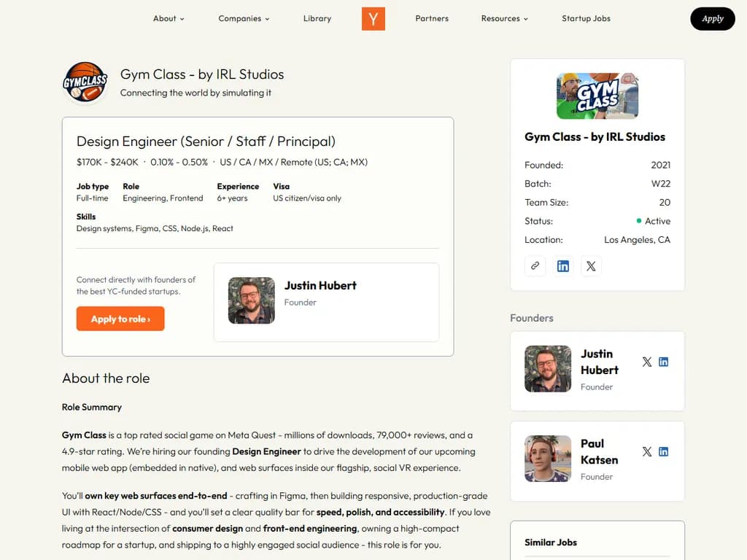
Task: Click the Apply to role button
Action: 120,319
